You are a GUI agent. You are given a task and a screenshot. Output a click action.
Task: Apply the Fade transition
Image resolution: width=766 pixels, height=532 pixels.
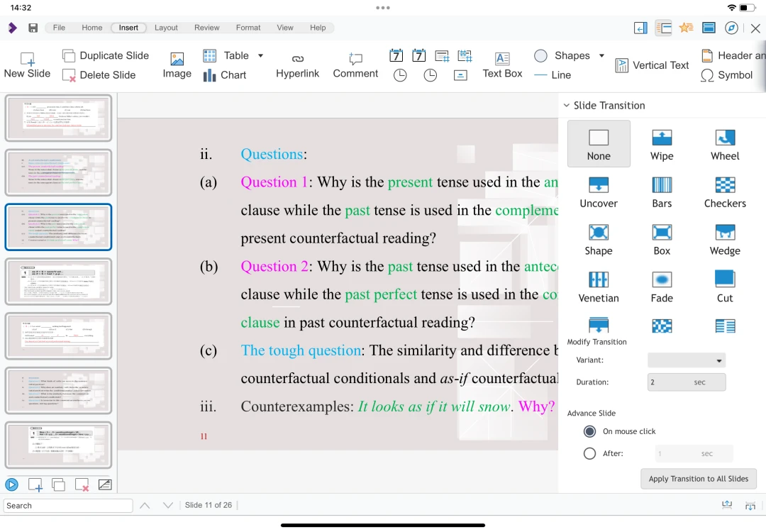pos(661,287)
